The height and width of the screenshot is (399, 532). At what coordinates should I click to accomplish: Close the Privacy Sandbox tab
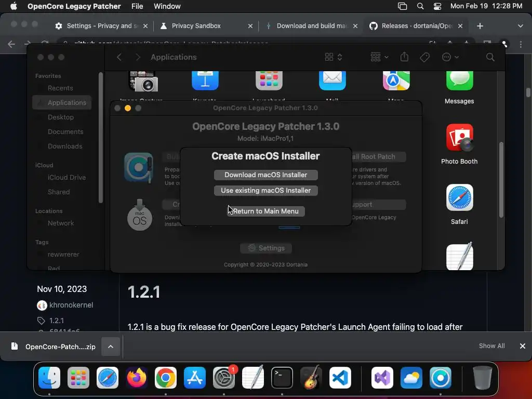point(250,26)
